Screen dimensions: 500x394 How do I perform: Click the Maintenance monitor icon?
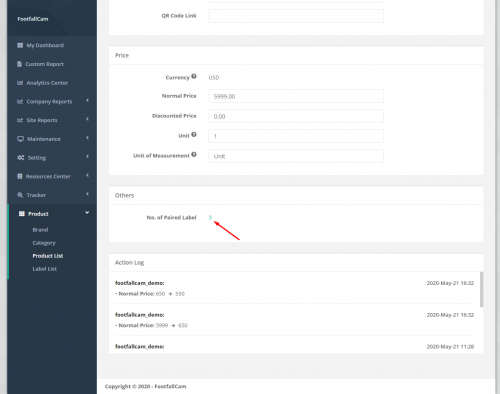pos(20,139)
